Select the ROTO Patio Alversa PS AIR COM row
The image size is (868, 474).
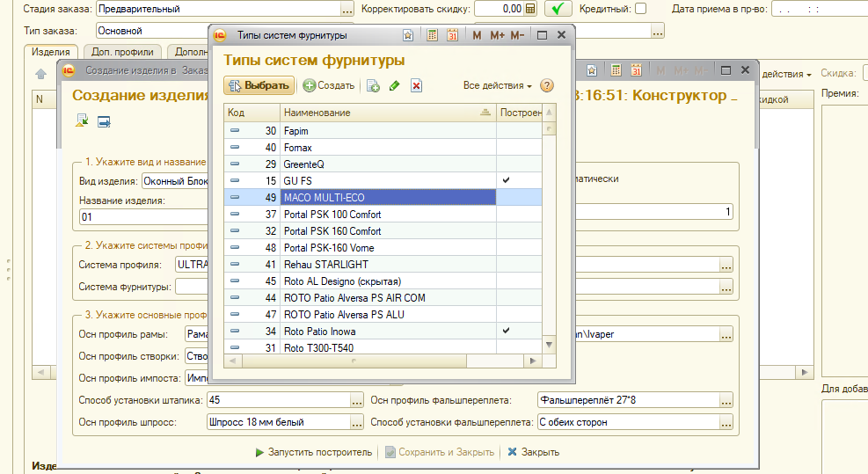(x=383, y=297)
